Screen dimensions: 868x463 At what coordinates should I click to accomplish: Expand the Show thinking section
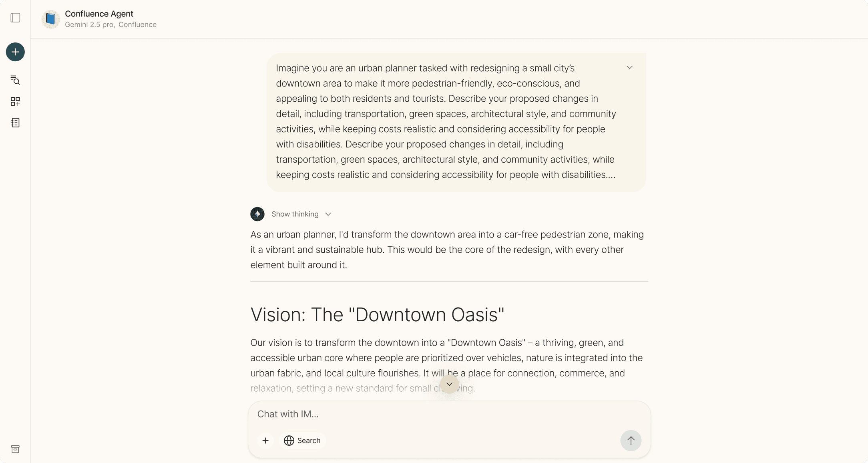coord(301,214)
